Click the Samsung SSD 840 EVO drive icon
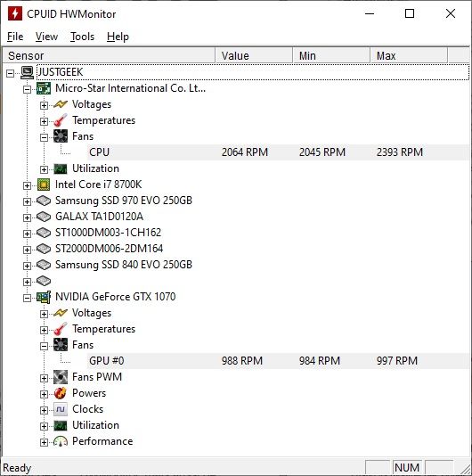 pos(44,265)
